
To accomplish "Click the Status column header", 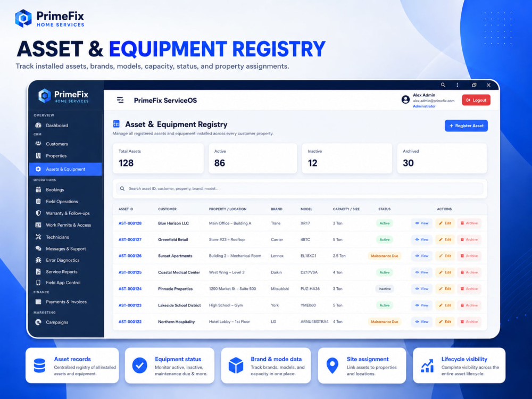I will click(385, 209).
